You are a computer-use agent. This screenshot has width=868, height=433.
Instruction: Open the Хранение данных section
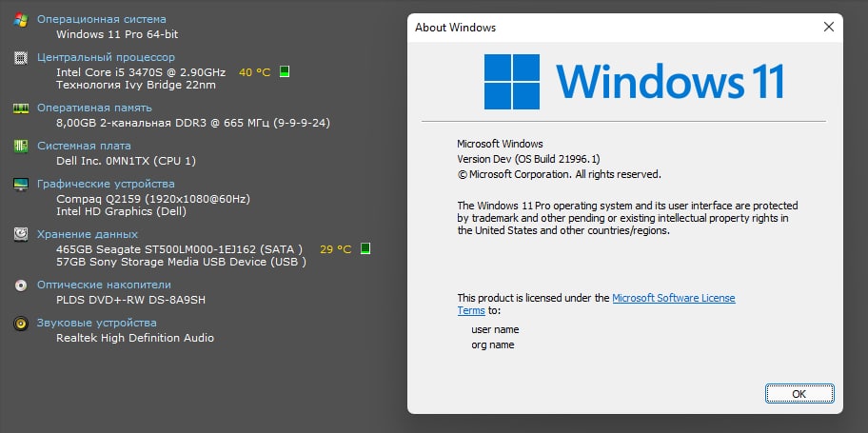tap(88, 234)
